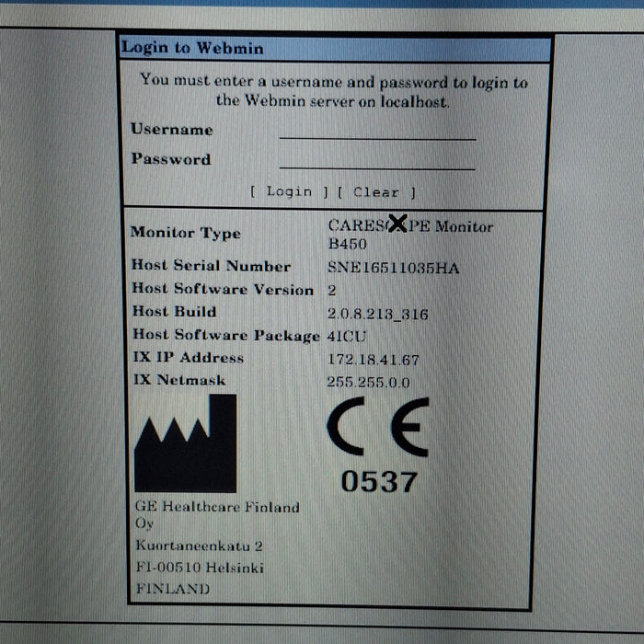Click the 'Host Build' label

174,312
